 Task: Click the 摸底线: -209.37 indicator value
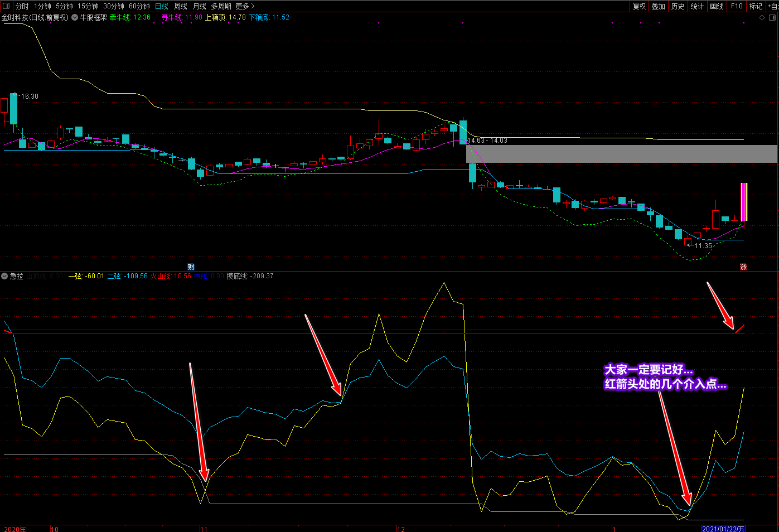pyautogui.click(x=250, y=276)
